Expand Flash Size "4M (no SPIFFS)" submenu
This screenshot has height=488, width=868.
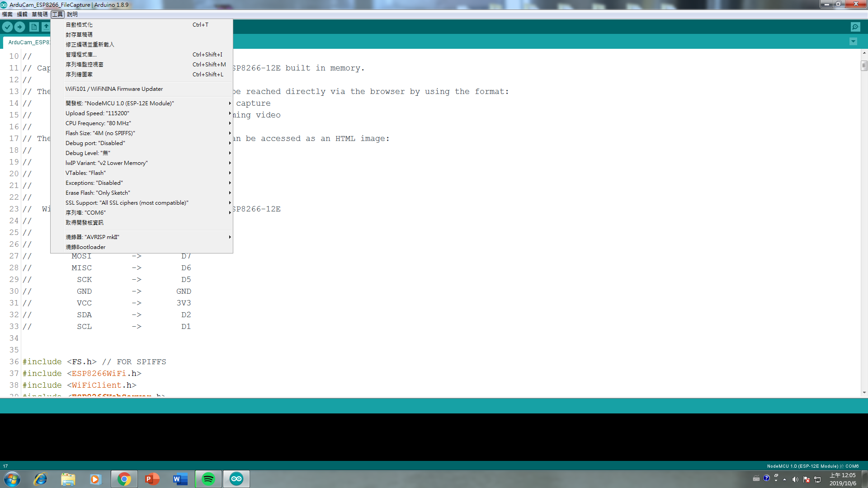(142, 133)
